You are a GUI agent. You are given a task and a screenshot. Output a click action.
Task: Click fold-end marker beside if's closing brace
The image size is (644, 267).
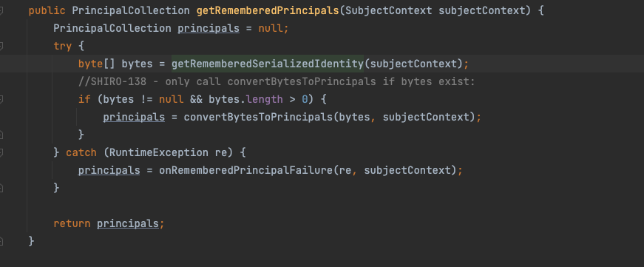tap(1, 135)
